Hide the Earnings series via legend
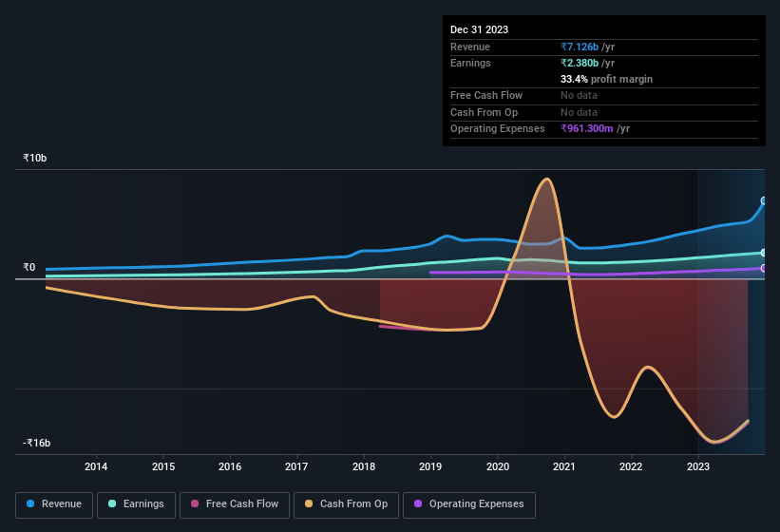 [136, 504]
